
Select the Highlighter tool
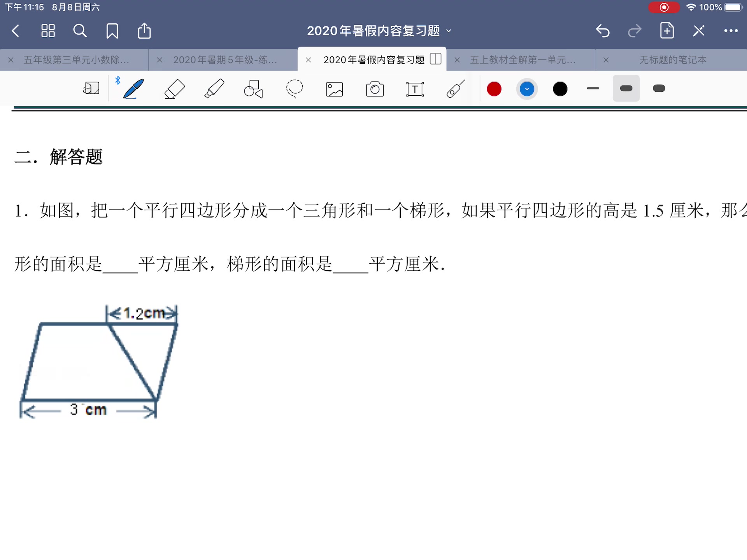point(214,88)
